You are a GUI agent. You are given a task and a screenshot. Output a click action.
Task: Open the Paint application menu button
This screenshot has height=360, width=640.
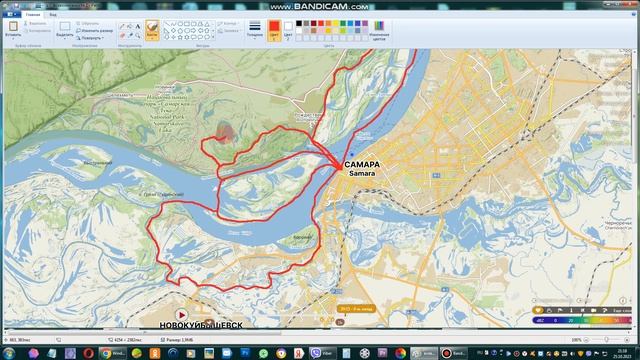pyautogui.click(x=11, y=15)
